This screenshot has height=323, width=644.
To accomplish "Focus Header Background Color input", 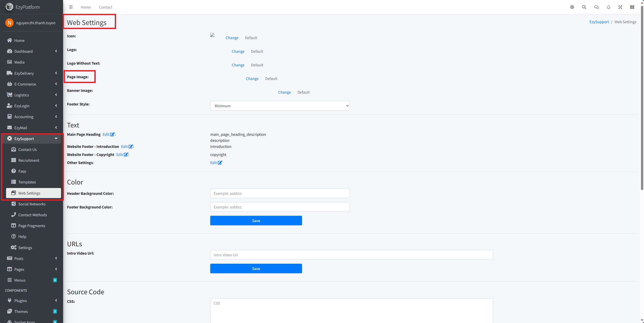I will (280, 193).
